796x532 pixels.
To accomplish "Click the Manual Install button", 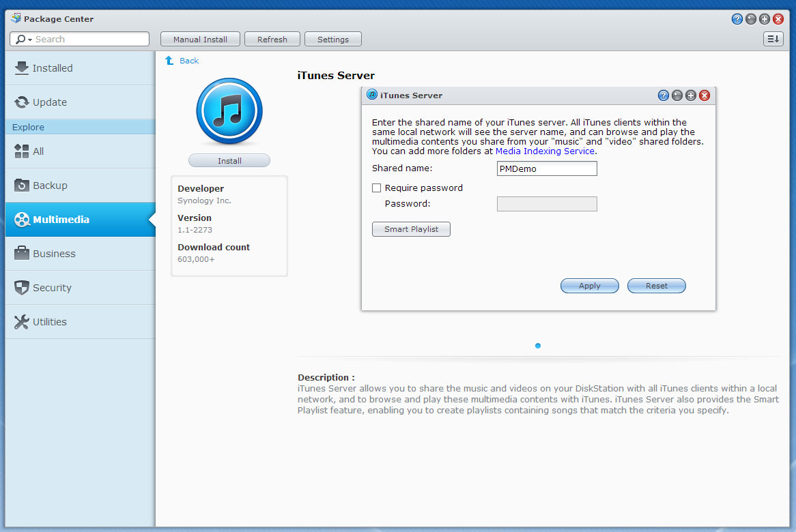I will (200, 39).
